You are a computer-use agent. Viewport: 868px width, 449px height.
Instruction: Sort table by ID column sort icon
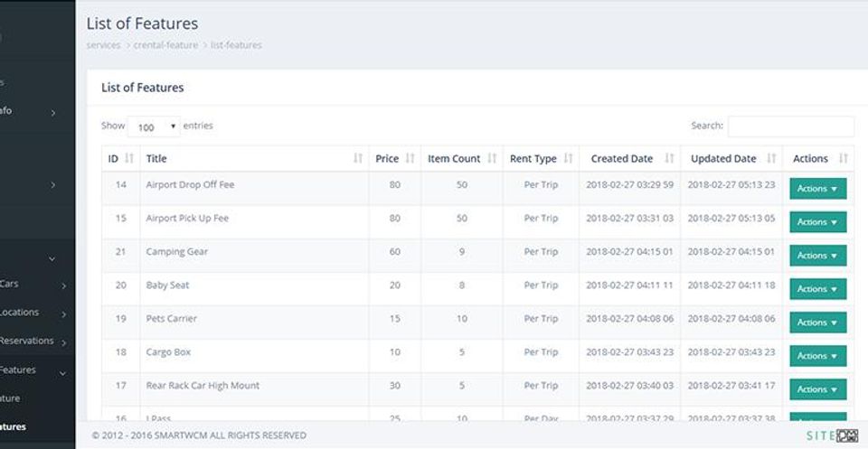pyautogui.click(x=129, y=159)
